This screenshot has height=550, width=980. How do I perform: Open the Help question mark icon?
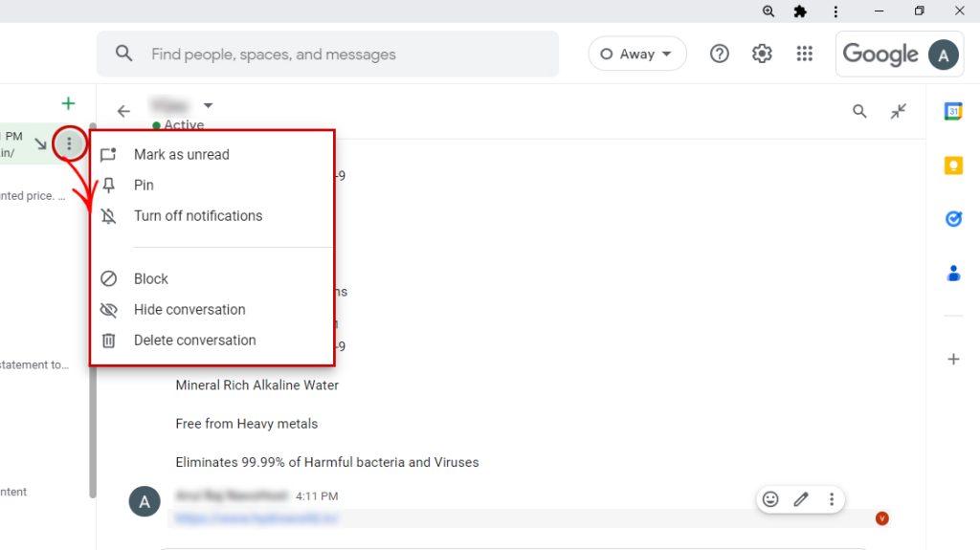click(x=719, y=54)
